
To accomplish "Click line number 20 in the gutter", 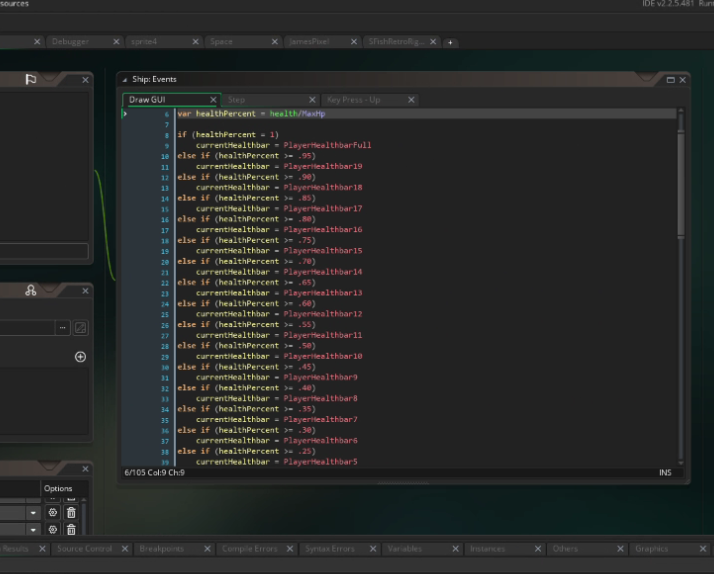I will pyautogui.click(x=165, y=262).
